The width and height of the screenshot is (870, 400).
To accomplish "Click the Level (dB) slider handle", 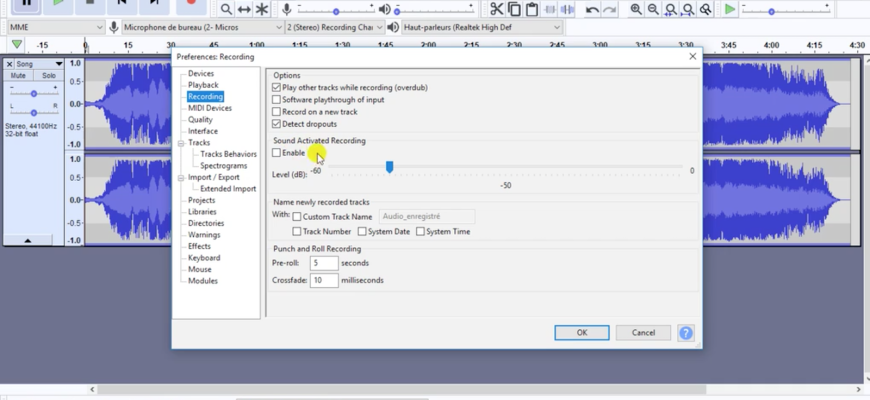I will (389, 167).
